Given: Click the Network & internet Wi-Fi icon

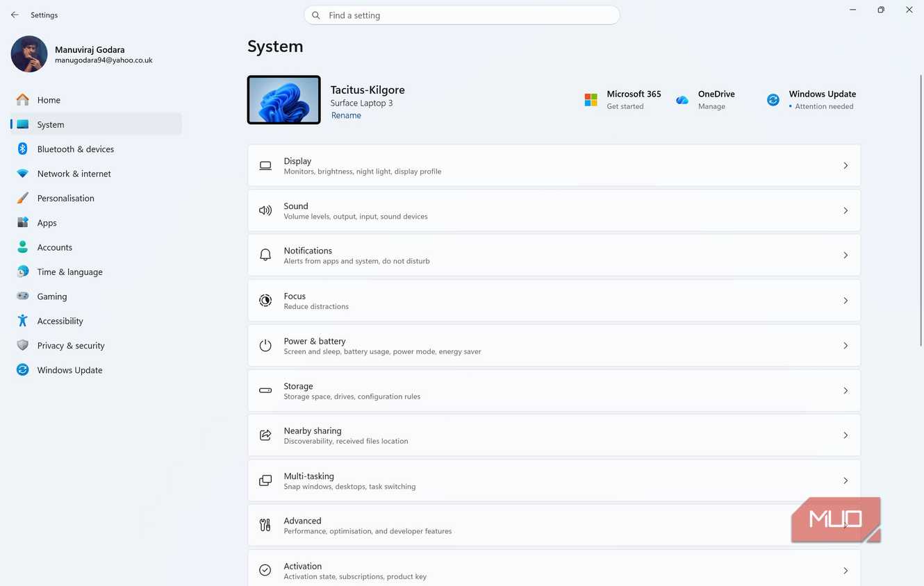Looking at the screenshot, I should [x=23, y=174].
